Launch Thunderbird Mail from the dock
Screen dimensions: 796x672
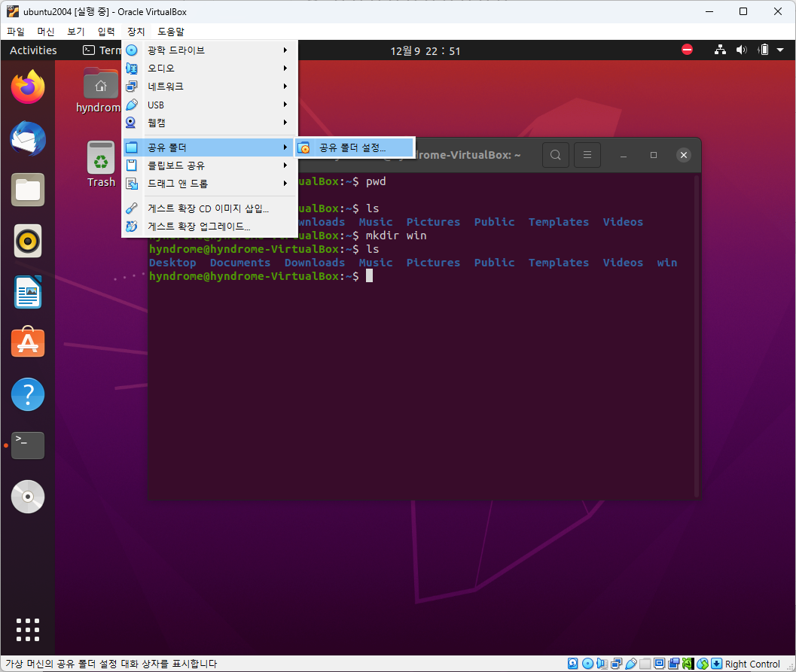click(x=28, y=138)
